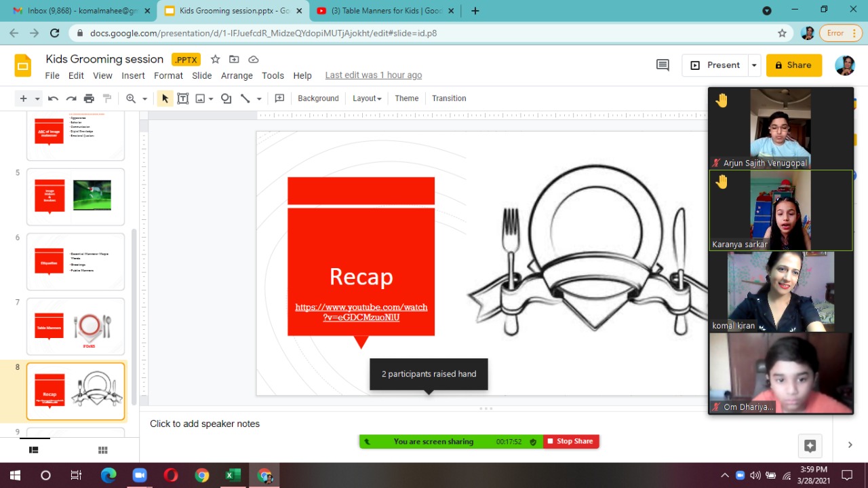The height and width of the screenshot is (488, 868).
Task: Open the Zoom level dropdown arrow
Action: point(144,98)
